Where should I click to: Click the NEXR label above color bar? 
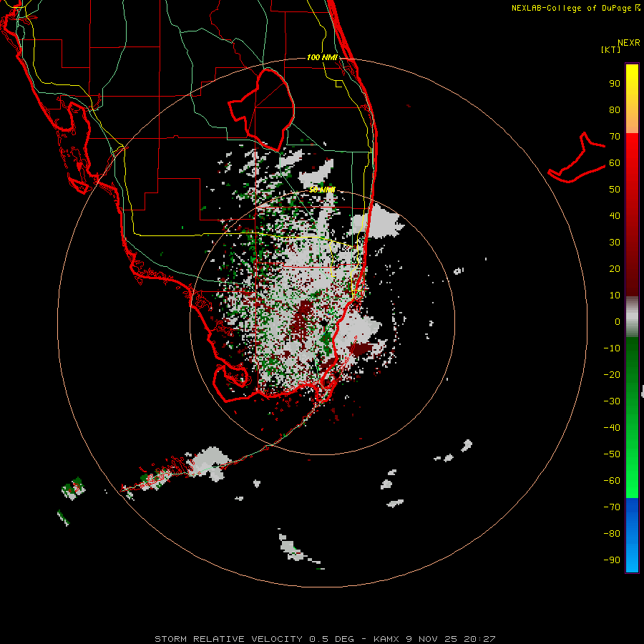click(x=629, y=43)
